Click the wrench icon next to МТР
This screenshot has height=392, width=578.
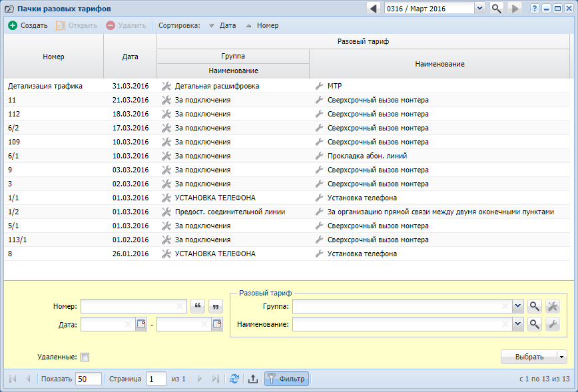point(319,86)
